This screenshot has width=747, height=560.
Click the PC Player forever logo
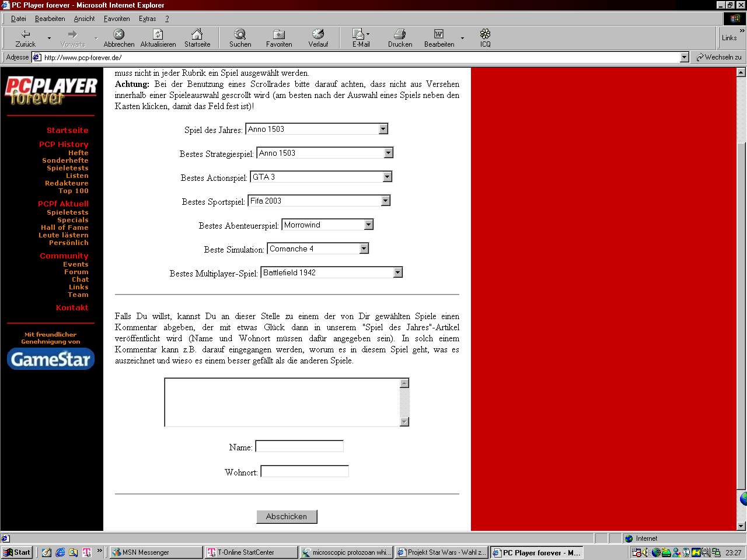[x=51, y=91]
